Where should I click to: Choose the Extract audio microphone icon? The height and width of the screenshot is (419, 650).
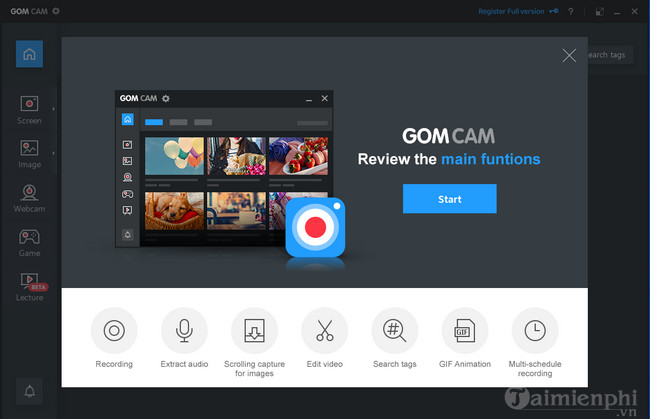(x=184, y=330)
